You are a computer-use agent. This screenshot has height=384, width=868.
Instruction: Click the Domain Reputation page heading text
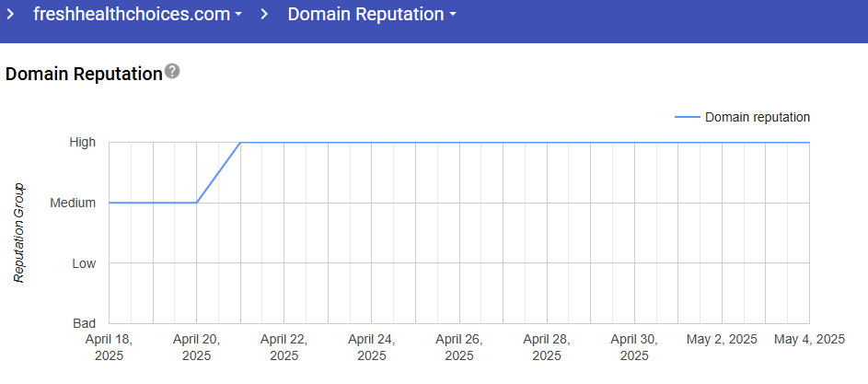tap(84, 75)
